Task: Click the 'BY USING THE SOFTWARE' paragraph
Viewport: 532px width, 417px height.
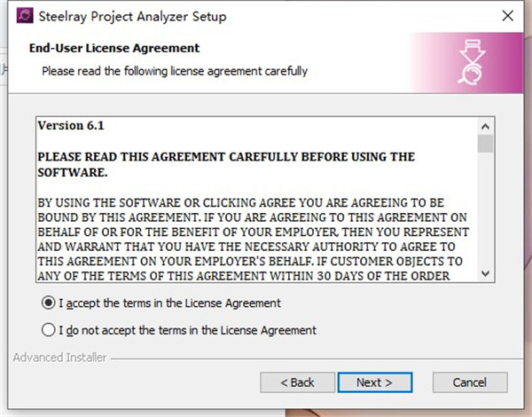Action: point(253,239)
